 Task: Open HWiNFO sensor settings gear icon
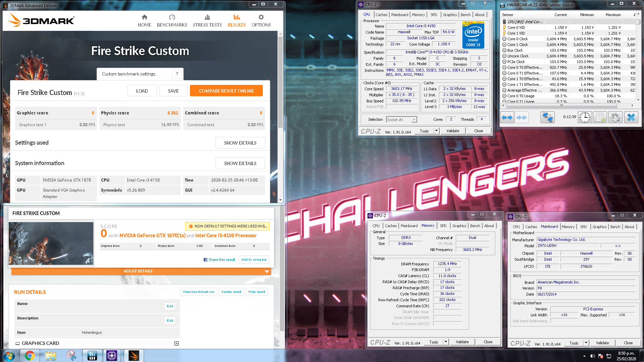tap(615, 117)
